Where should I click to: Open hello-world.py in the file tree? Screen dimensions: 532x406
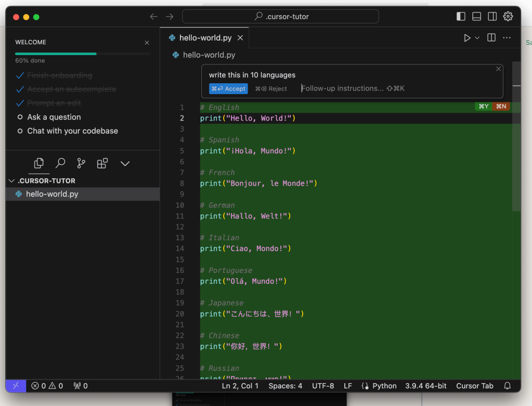83,194
